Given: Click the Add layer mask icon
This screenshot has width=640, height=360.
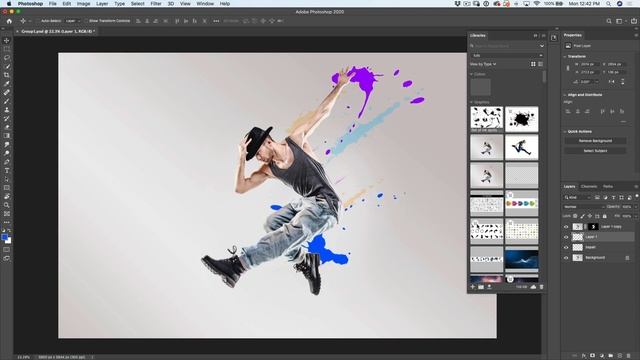Looking at the screenshot, I should pos(593,356).
